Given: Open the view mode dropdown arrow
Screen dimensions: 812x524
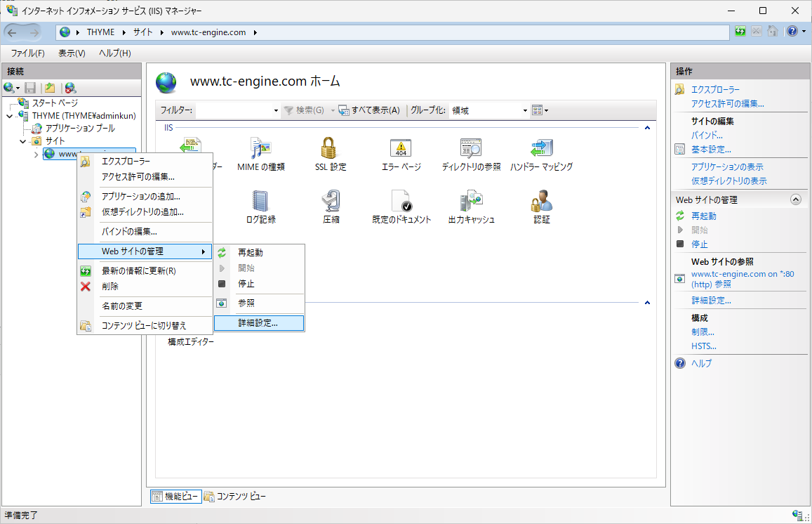Looking at the screenshot, I should (546, 110).
